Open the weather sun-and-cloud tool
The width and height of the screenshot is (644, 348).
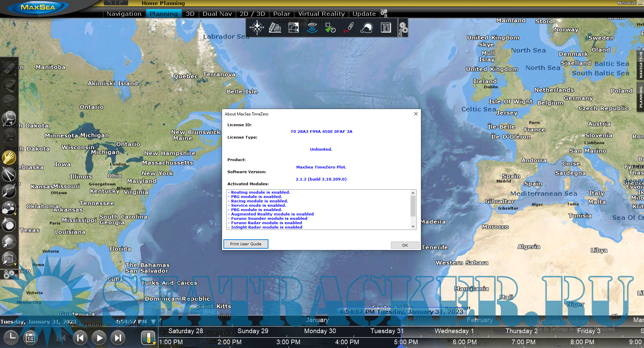[x=367, y=28]
